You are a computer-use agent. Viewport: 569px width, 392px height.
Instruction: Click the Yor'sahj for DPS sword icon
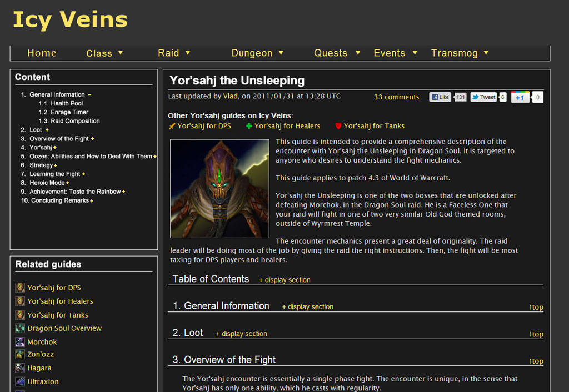[172, 126]
